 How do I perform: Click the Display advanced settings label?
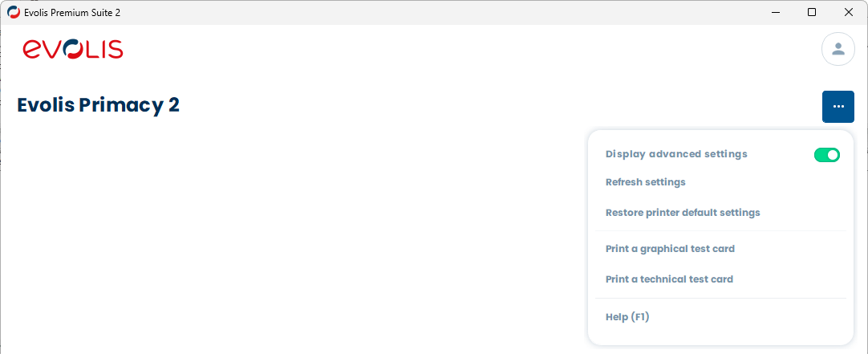click(x=676, y=154)
